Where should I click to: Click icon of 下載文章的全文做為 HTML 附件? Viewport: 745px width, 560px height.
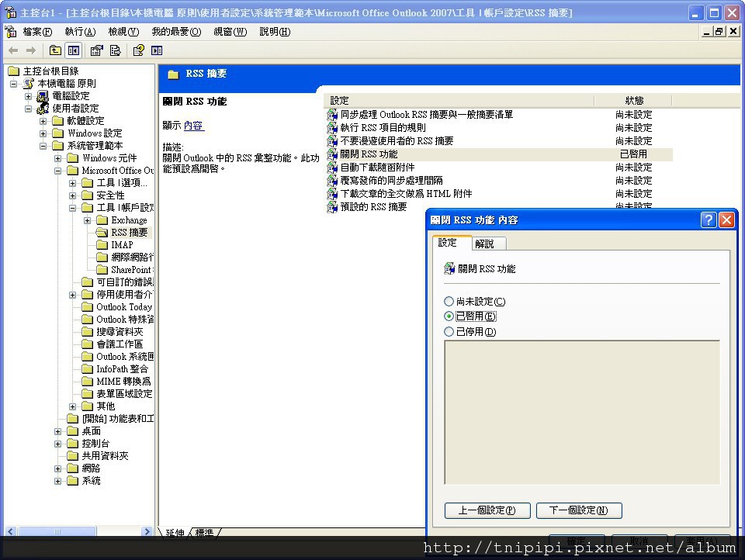[332, 194]
